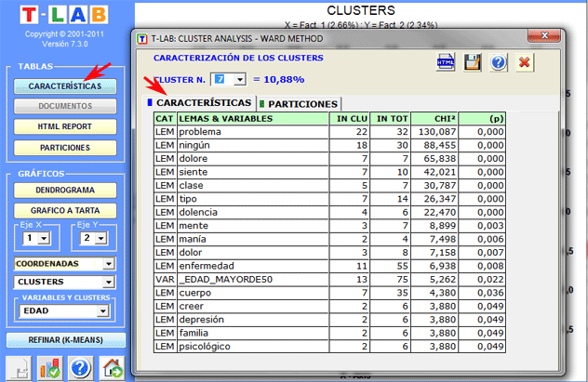
Task: Generate the HTML REPORT
Action: (x=65, y=126)
